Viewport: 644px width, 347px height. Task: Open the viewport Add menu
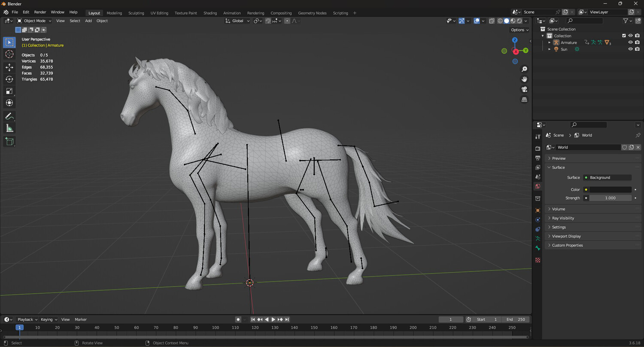[x=88, y=21]
